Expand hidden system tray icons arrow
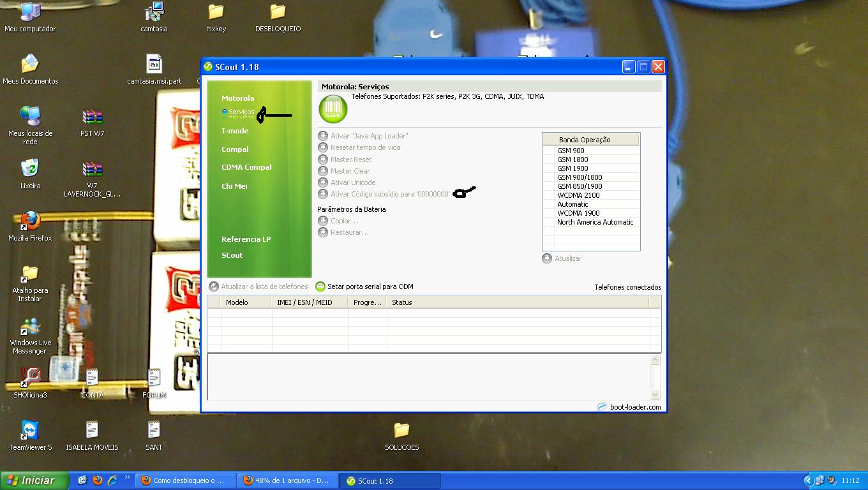 click(808, 480)
